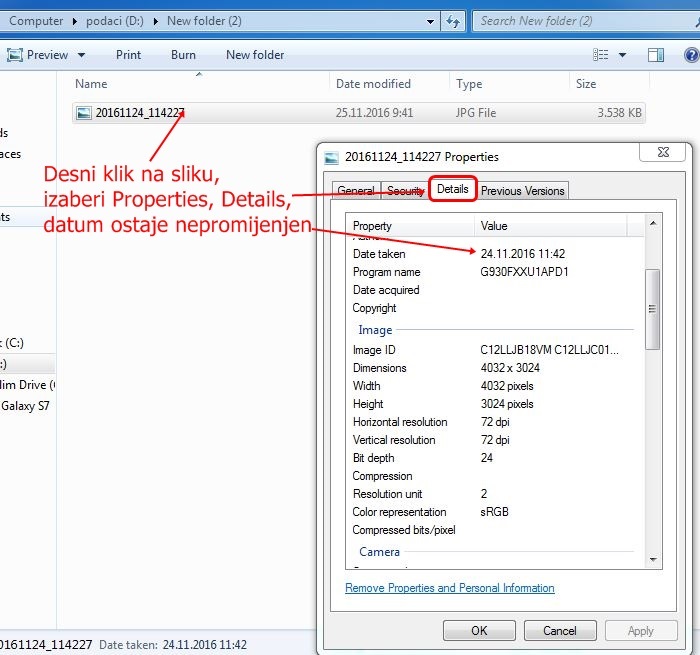Toggle the preview pane icon
Viewport: 700px width, 655px height.
[655, 55]
